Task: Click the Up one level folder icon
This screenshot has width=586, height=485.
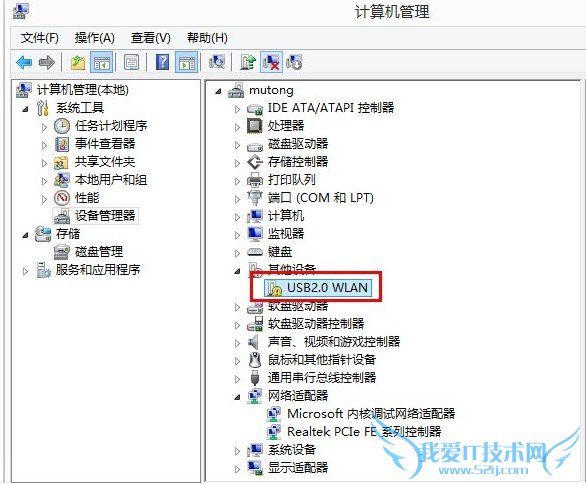Action: [78, 62]
